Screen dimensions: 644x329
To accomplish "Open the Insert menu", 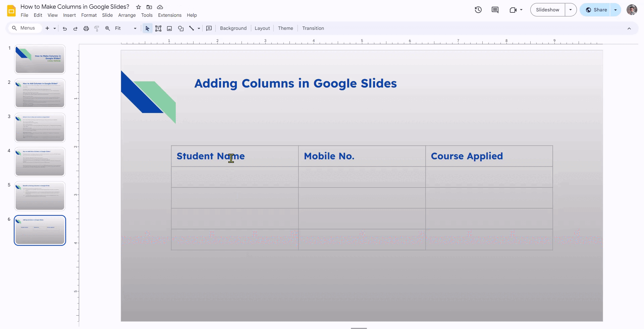I will coord(69,15).
